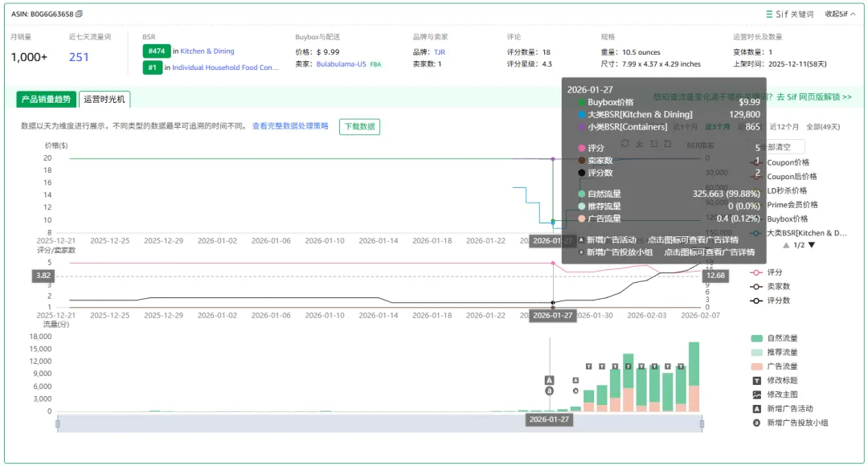Toggle 广告流量 series in legend
Image resolution: width=868 pixels, height=466 pixels.
(x=756, y=366)
